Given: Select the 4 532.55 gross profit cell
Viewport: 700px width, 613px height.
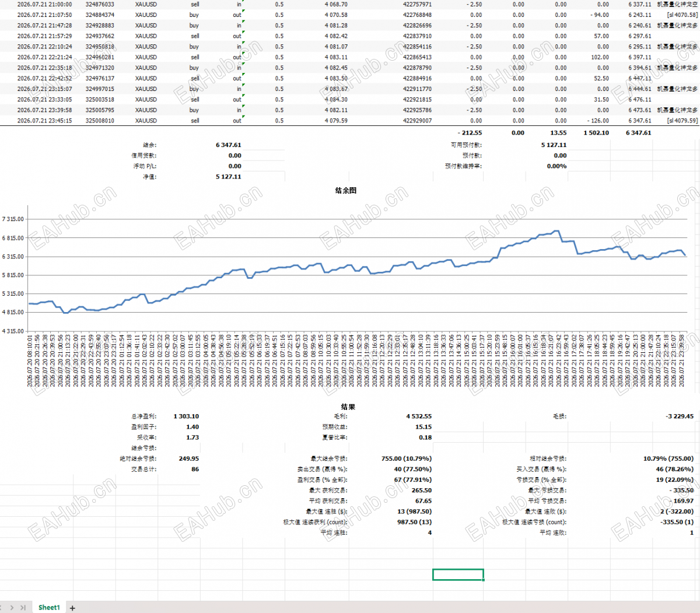Looking at the screenshot, I should (419, 416).
